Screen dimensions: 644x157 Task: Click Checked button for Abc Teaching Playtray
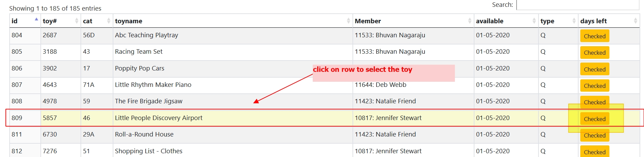point(594,36)
